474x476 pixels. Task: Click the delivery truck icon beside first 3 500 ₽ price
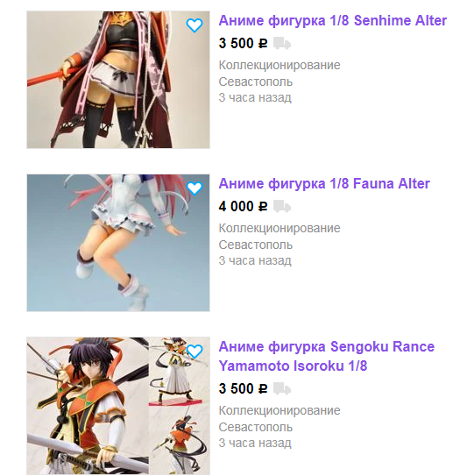click(282, 43)
